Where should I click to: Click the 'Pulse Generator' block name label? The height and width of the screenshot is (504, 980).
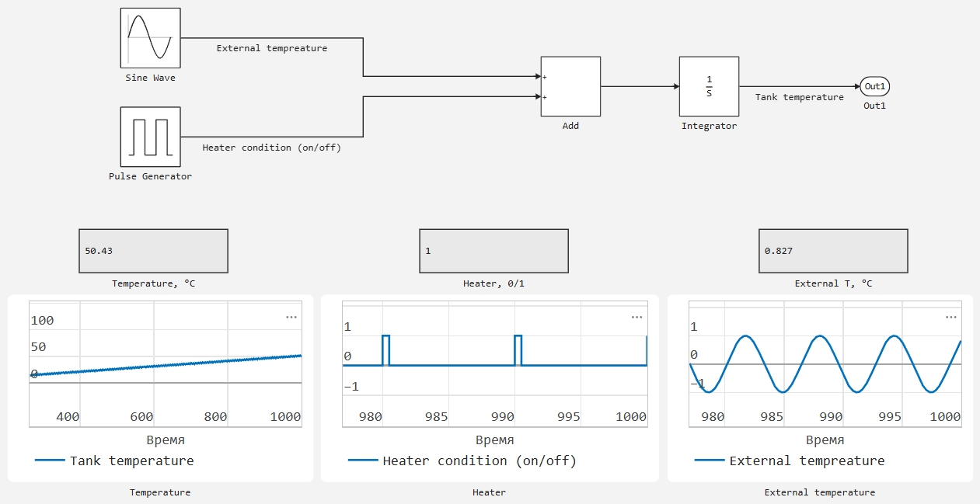pos(150,176)
